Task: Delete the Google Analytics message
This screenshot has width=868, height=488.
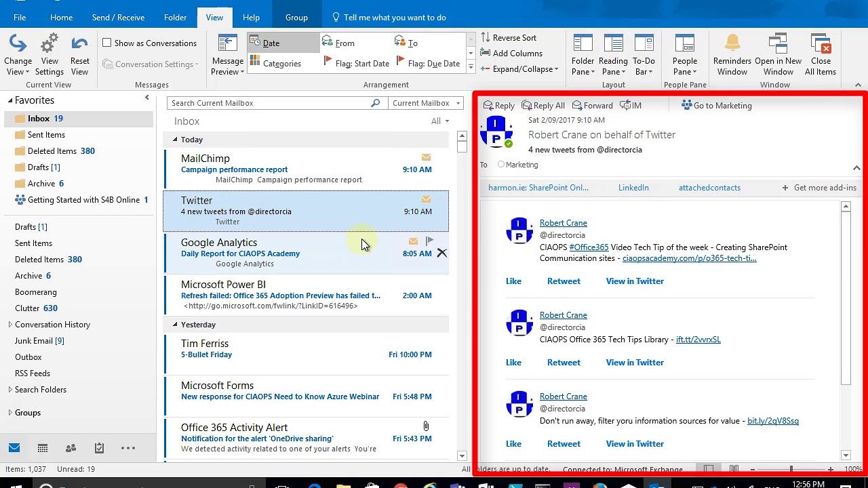Action: 441,253
